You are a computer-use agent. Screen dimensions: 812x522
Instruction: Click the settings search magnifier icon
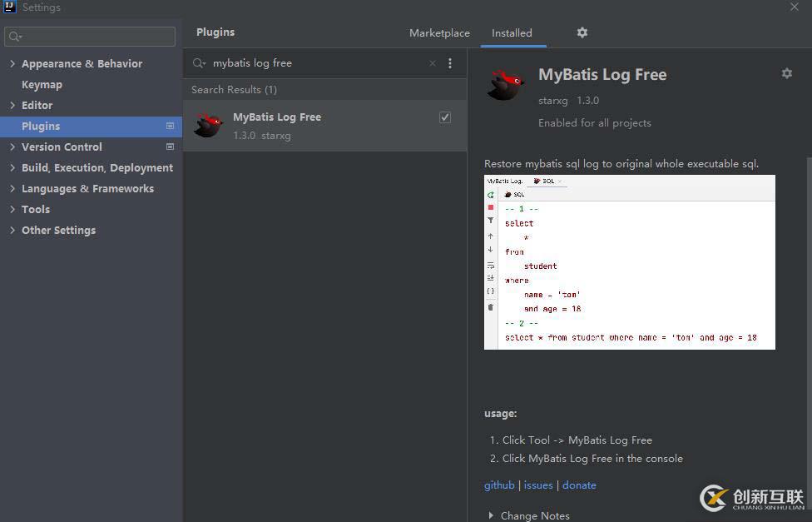(15, 37)
